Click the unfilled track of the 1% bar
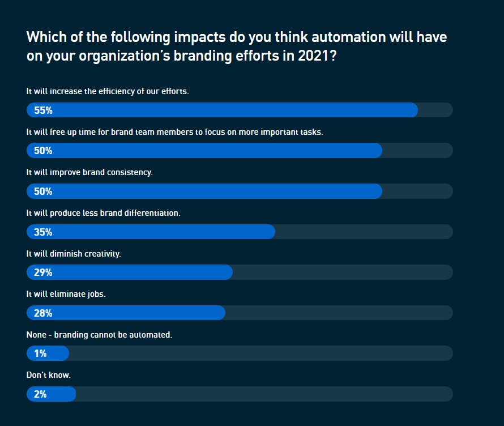Screen dimensions: 504x426 coord(260,353)
